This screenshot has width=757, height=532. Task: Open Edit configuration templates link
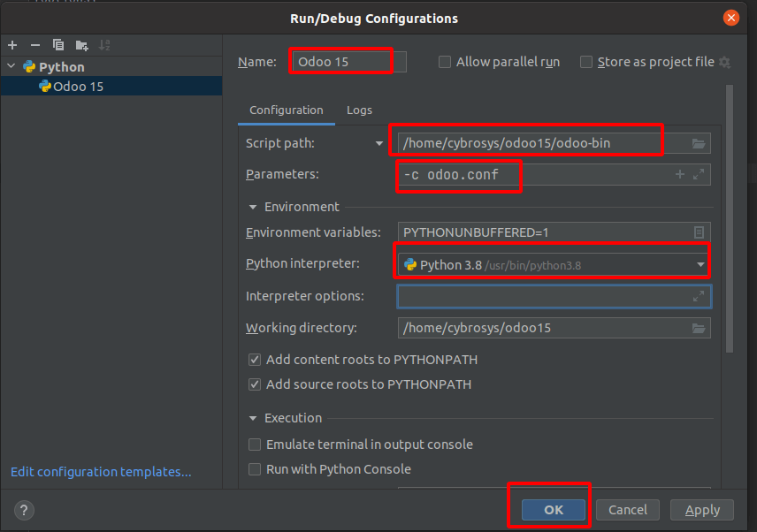click(101, 472)
